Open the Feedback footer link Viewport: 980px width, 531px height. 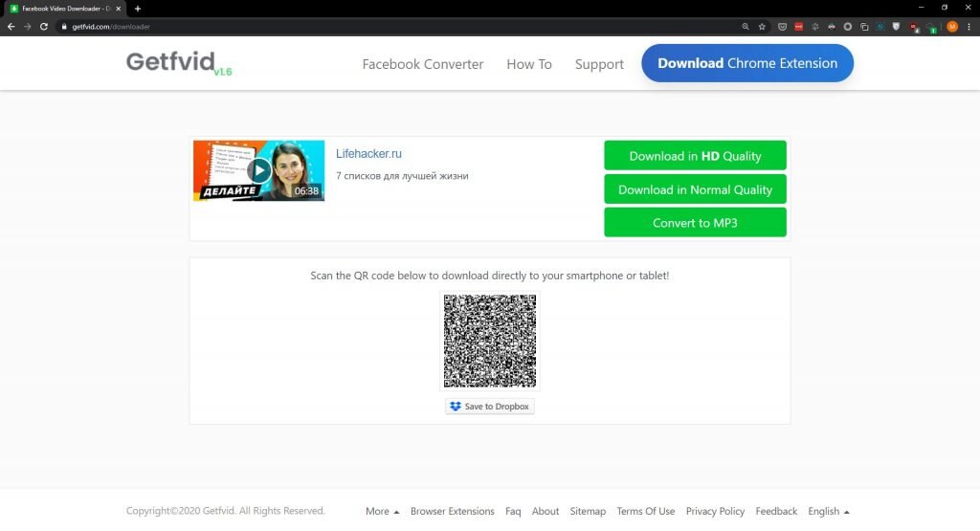(776, 511)
